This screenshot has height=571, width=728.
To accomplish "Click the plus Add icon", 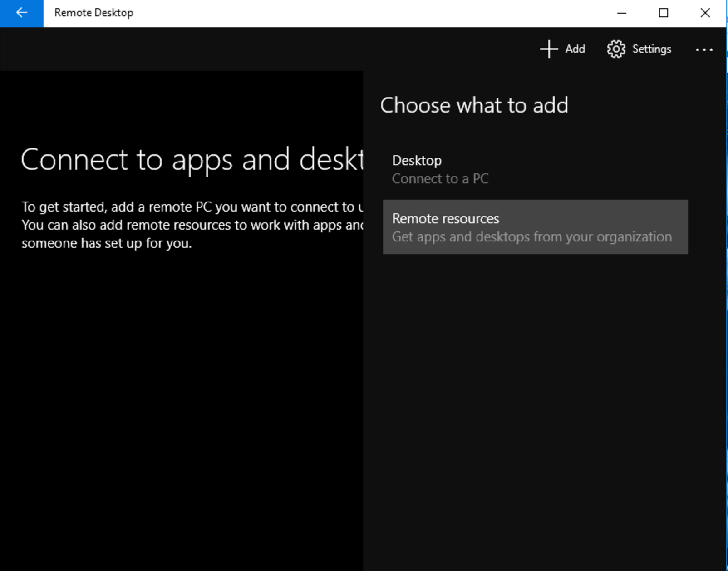I will point(549,49).
